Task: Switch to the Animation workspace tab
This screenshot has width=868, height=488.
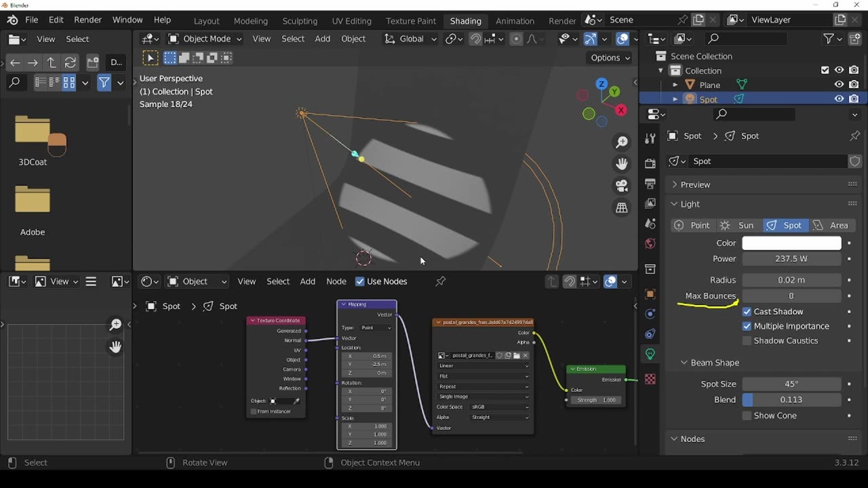Action: [x=515, y=20]
